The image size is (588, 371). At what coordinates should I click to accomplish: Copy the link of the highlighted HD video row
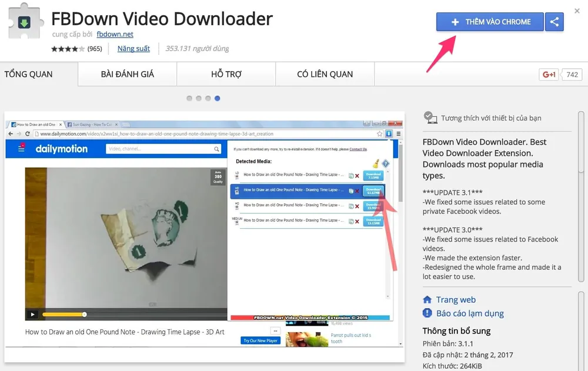tap(351, 190)
